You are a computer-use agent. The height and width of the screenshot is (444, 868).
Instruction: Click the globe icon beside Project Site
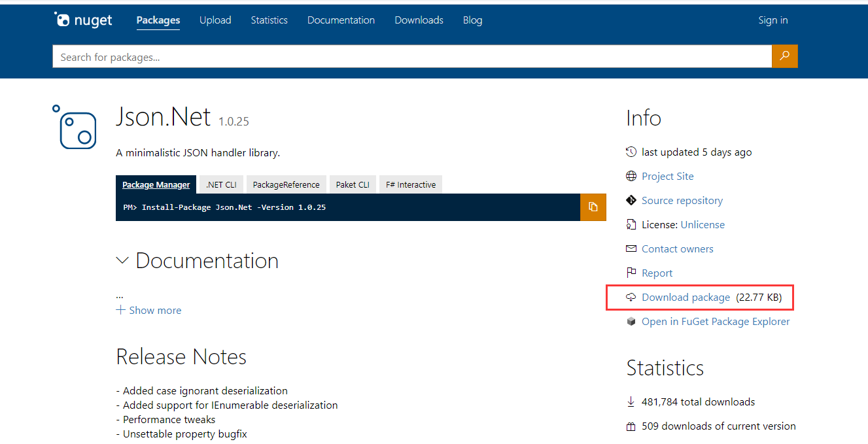[631, 177]
